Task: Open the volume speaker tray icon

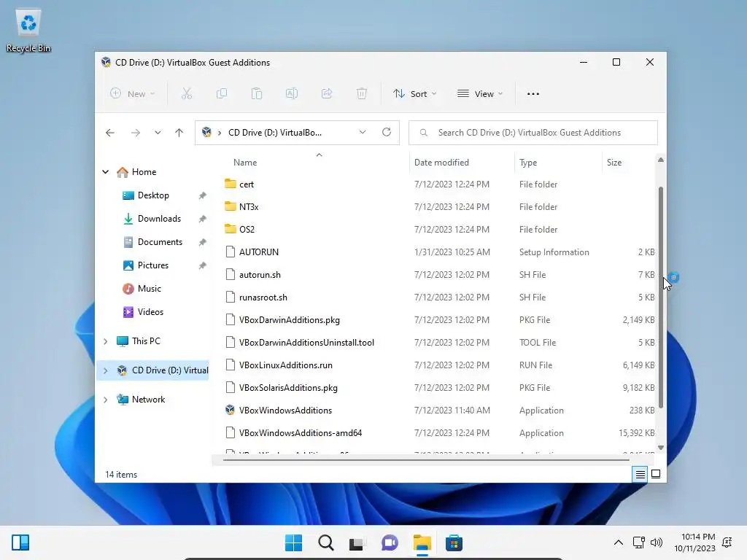Action: point(657,542)
